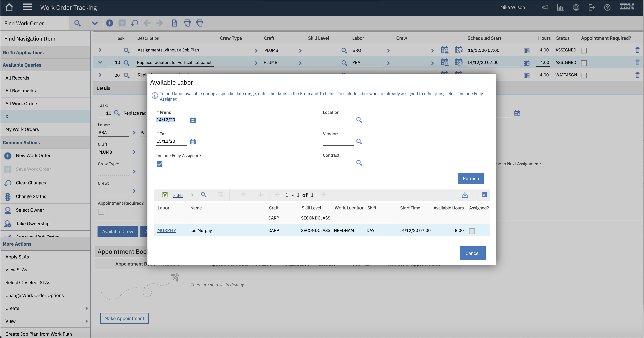Image resolution: width=644 pixels, height=338 pixels.
Task: Click the download icon in labor table
Action: coord(465,195)
